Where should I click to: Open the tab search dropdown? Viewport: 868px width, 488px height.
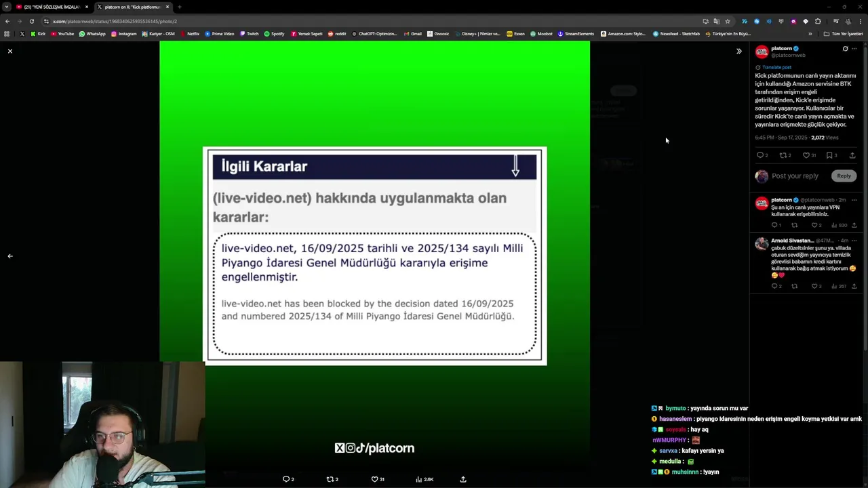[6, 7]
